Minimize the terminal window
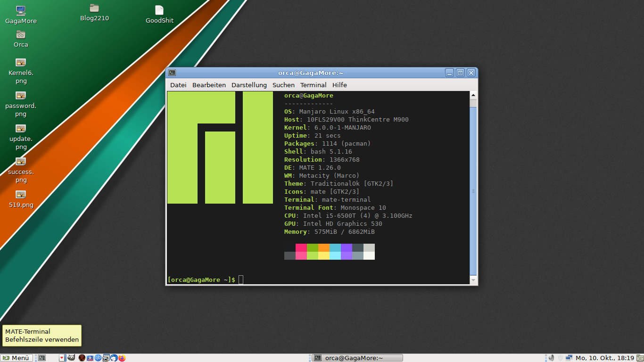Screen dimensions: 644x362 (x=450, y=73)
